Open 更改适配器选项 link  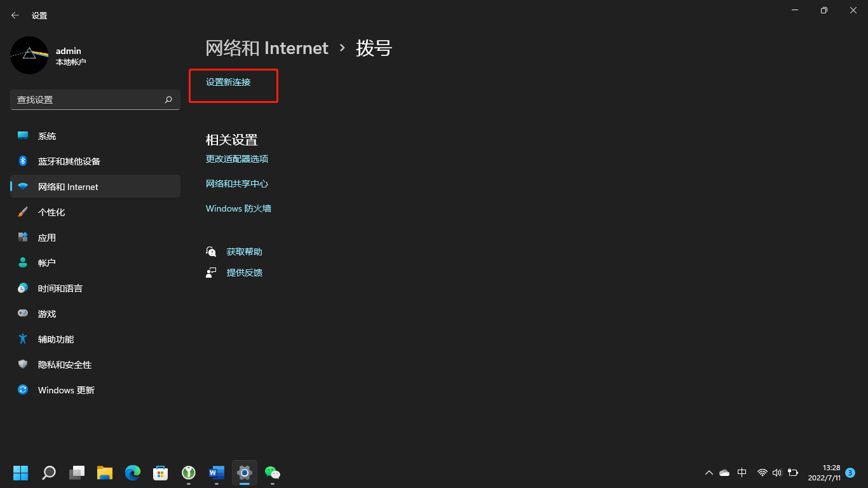point(237,159)
